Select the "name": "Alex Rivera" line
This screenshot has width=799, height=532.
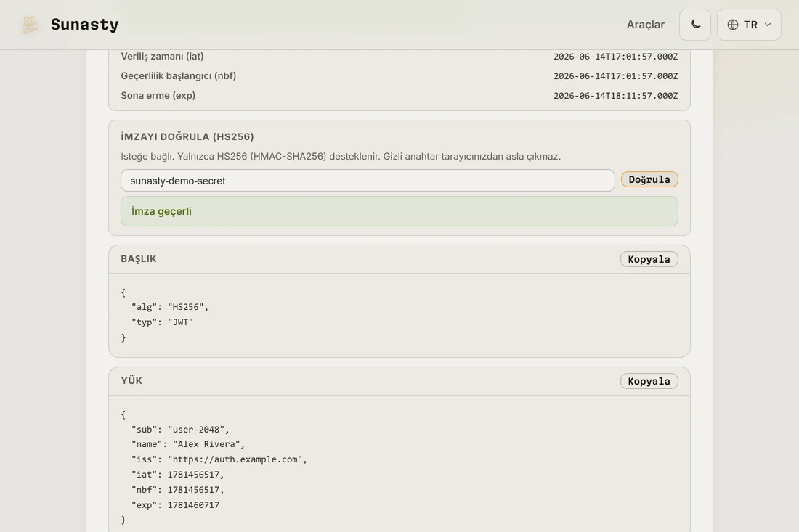click(188, 444)
